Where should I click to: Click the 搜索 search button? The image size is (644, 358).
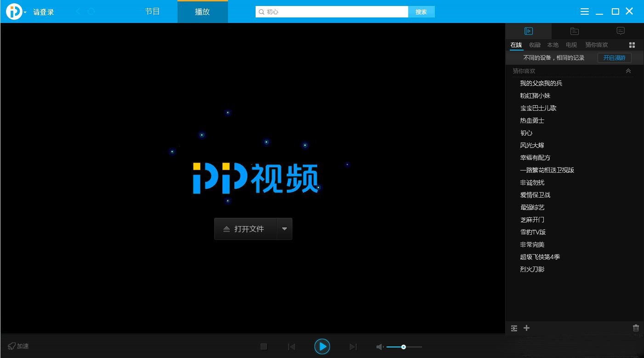pyautogui.click(x=421, y=12)
